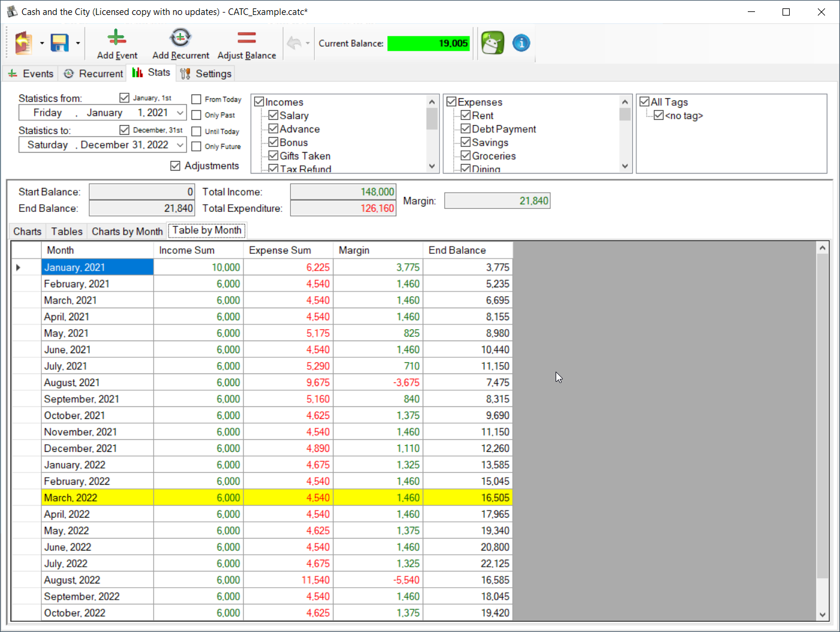Click the Undo arrow icon
840x632 pixels.
point(294,43)
